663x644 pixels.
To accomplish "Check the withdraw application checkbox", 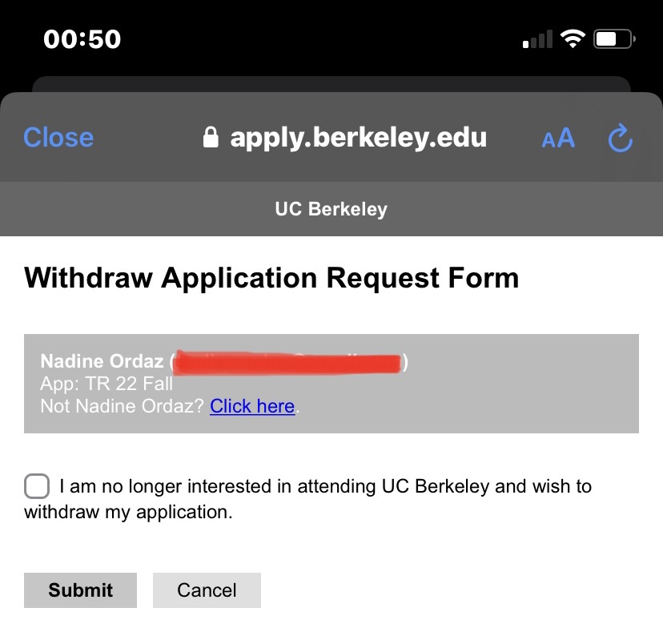I will [37, 486].
